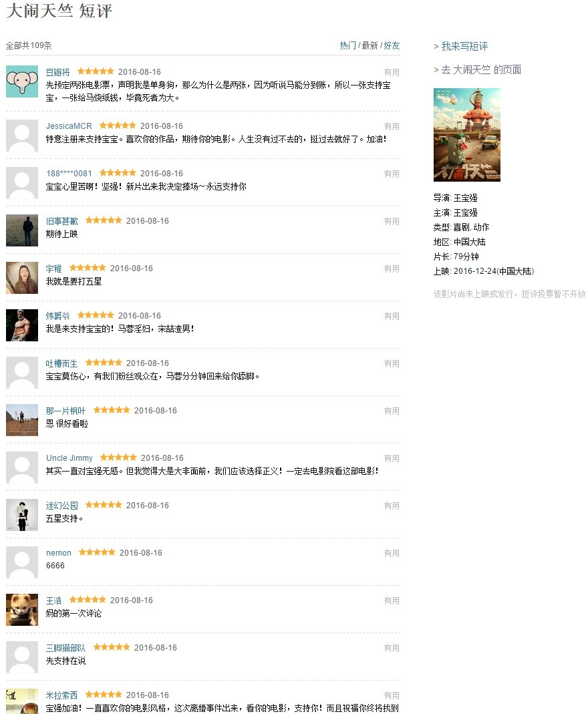Viewport: 588px width, 714px height.
Task: Mark 豆瓣将's review as 有用
Action: 392,72
